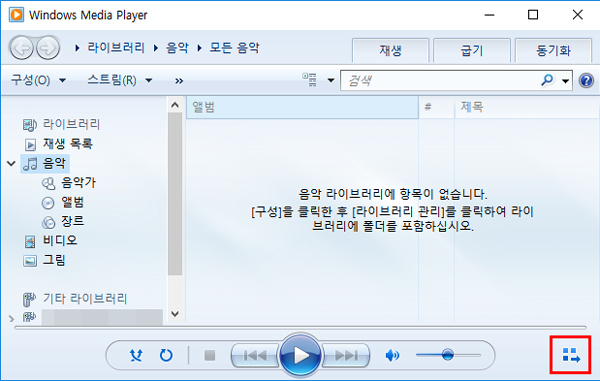Open the 동기화 tab
Screen dimensions: 600x381
point(553,50)
